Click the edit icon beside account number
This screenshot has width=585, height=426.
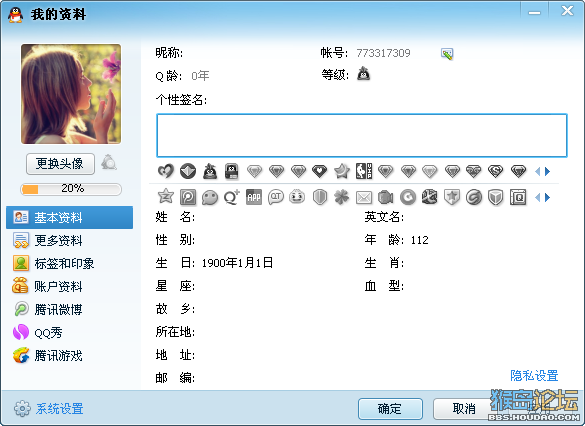[x=447, y=54]
